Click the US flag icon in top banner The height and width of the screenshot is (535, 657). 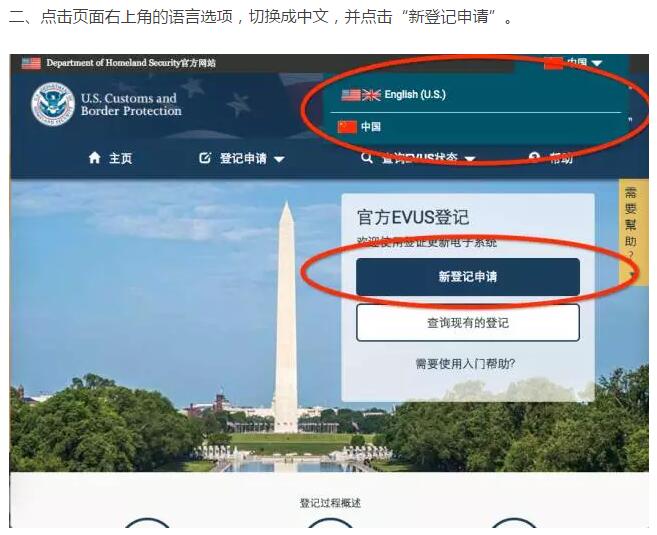(31, 63)
